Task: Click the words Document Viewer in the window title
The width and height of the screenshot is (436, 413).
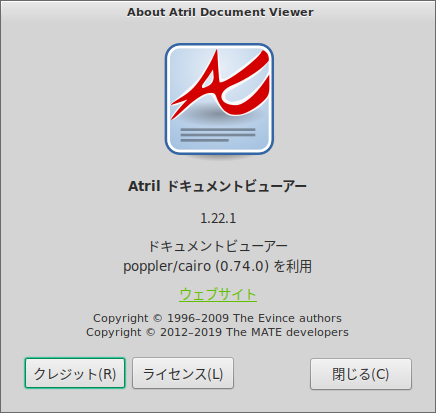Action: point(257,12)
